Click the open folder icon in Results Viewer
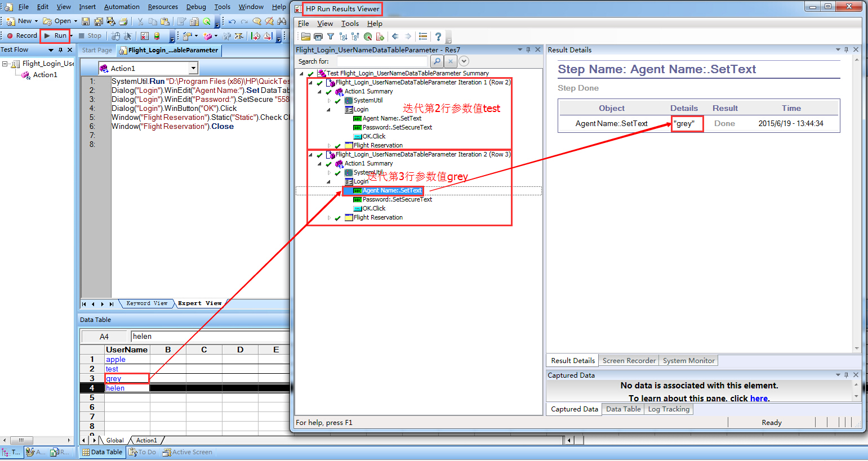Screen dimensions: 868x461 point(306,37)
